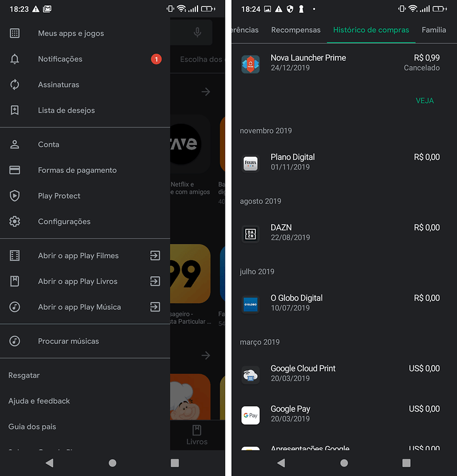Screen dimensions: 457x476
Task: Tap right phone Back navigation button
Action: pos(281,463)
